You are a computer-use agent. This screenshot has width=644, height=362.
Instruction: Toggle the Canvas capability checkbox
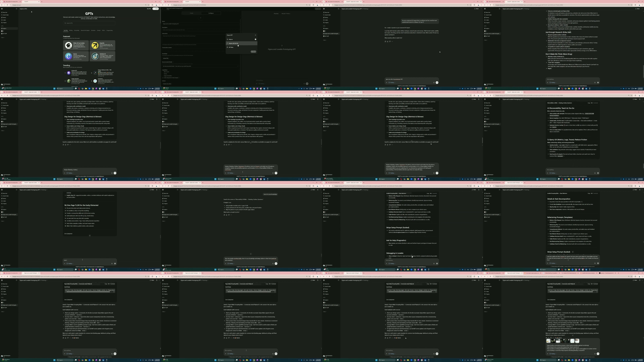point(163,74)
